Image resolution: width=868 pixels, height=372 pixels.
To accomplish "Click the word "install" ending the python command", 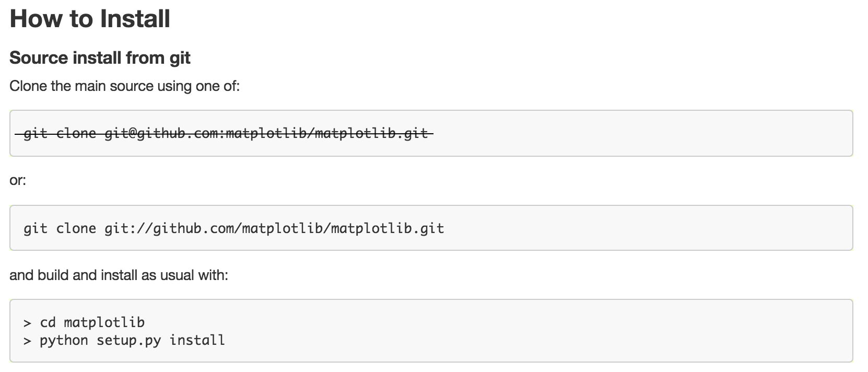I will point(197,341).
